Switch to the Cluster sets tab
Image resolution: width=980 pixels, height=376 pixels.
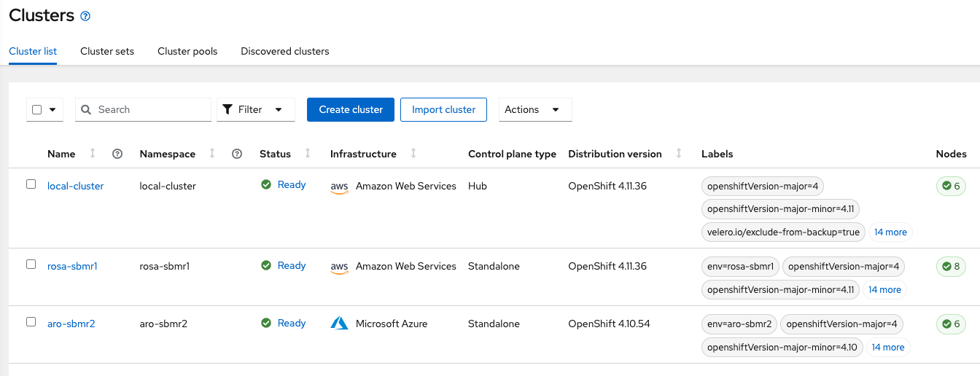[x=107, y=52]
